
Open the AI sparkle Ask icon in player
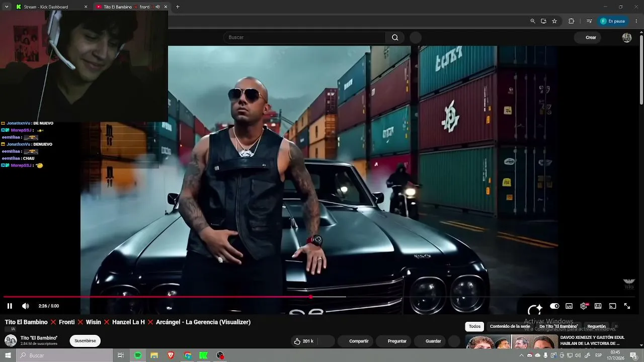point(535,309)
